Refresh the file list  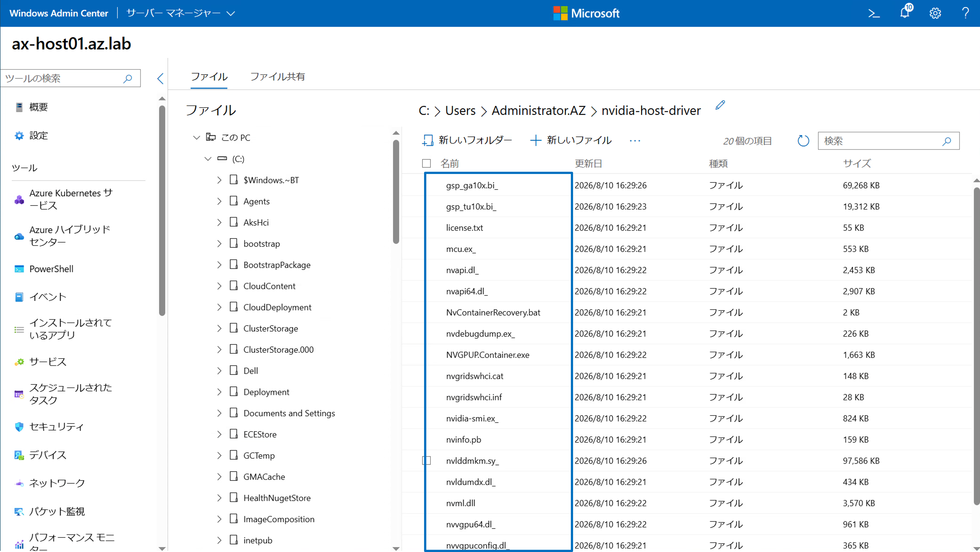803,141
